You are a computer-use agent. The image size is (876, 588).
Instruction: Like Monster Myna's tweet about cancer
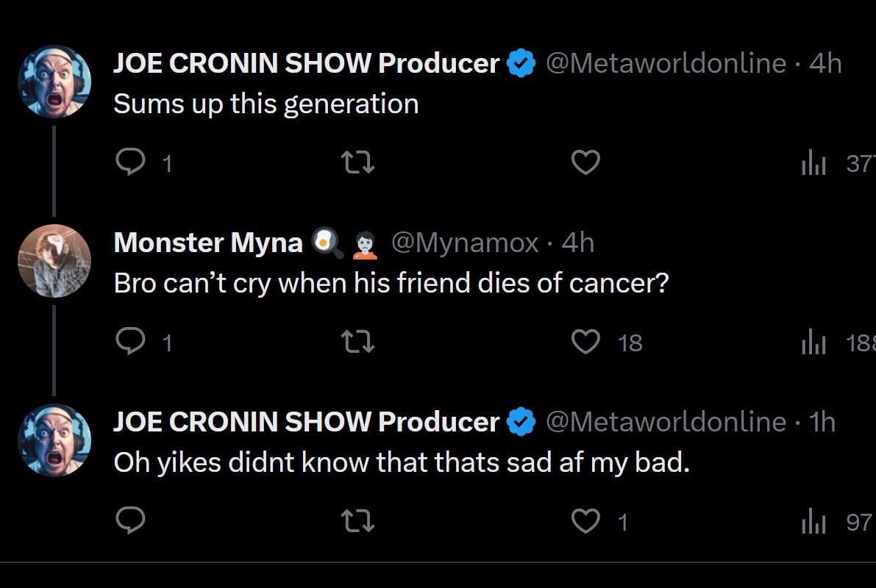(x=585, y=342)
